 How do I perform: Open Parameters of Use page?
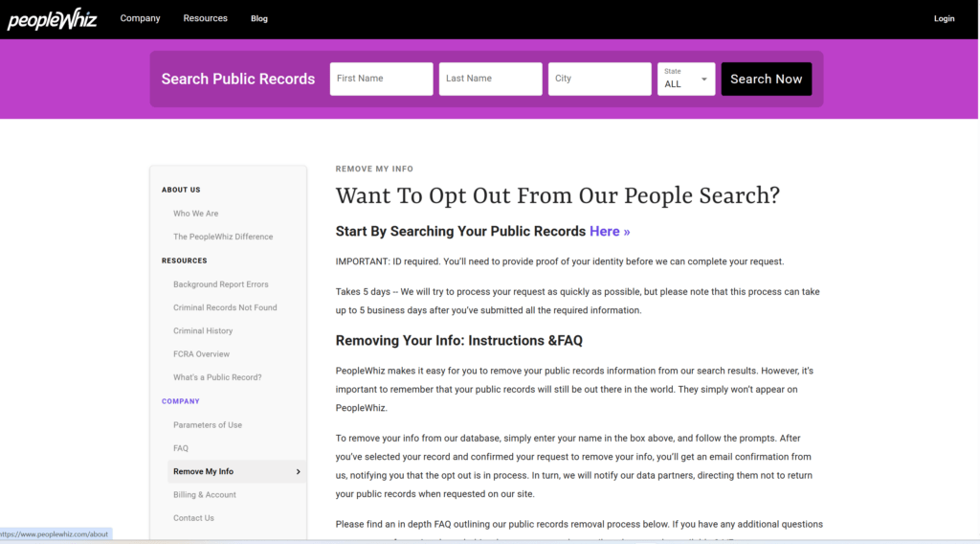[208, 424]
